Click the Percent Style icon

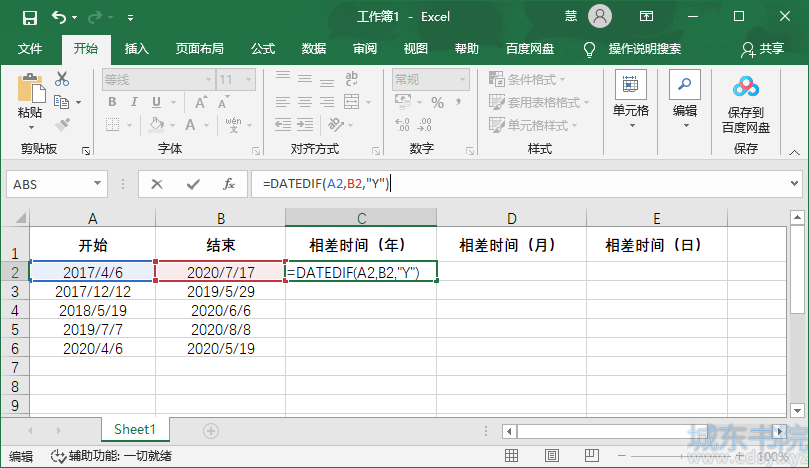[438, 102]
